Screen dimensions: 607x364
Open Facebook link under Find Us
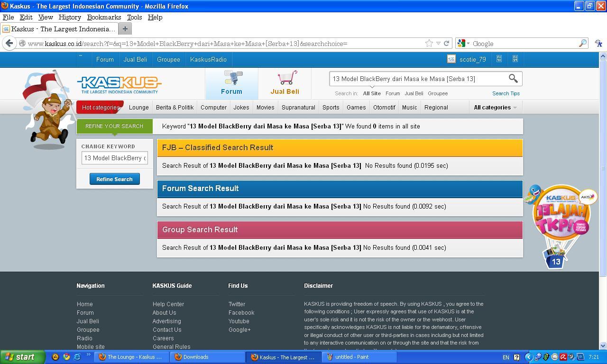(241, 312)
